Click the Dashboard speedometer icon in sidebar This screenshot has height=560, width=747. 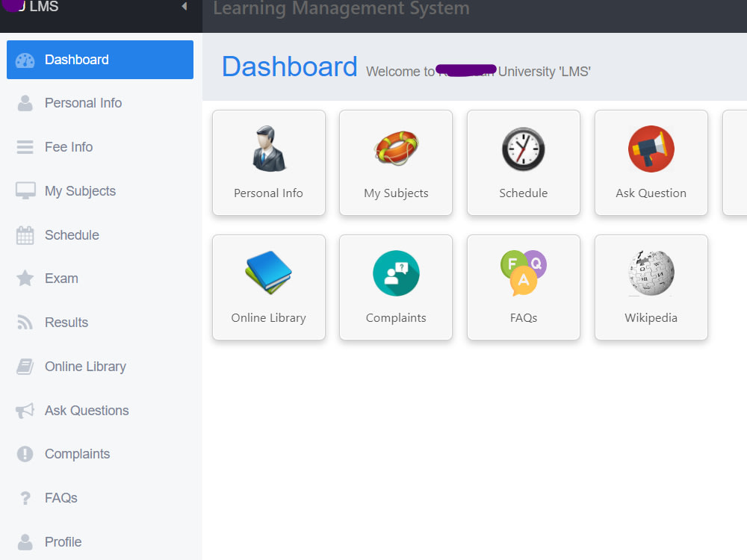point(25,60)
